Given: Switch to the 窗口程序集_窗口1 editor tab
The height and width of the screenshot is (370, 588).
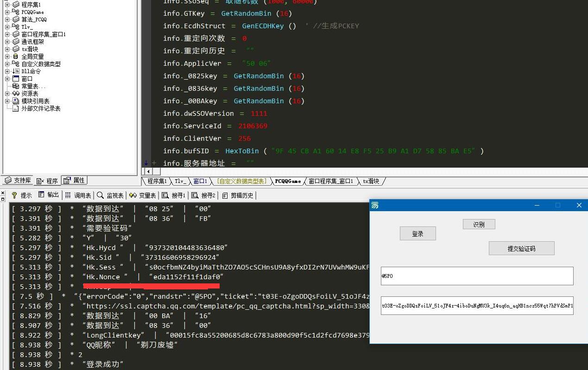Looking at the screenshot, I should pyautogui.click(x=331, y=182).
